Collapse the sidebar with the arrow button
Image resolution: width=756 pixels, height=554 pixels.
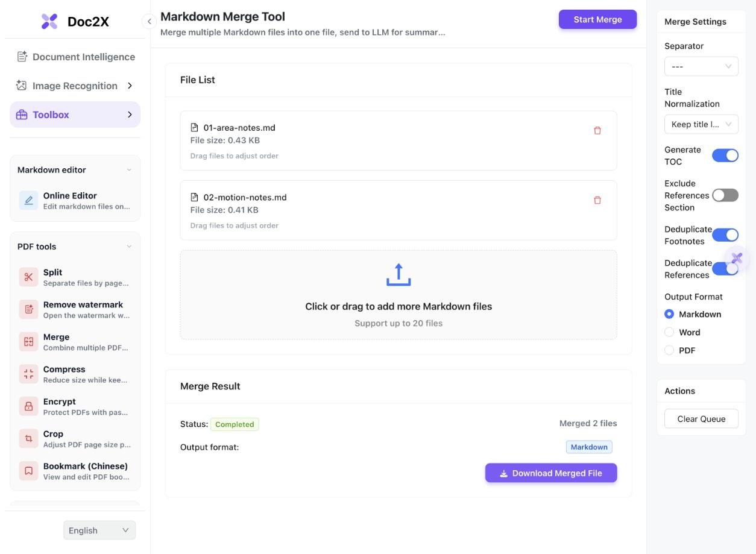tap(149, 22)
